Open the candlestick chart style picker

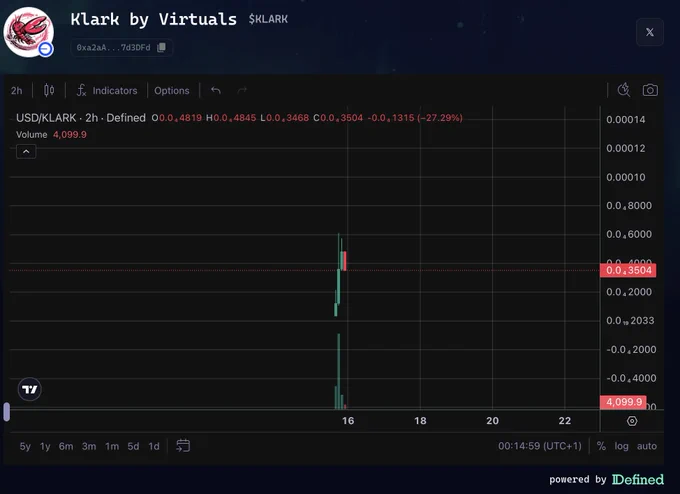(x=49, y=90)
